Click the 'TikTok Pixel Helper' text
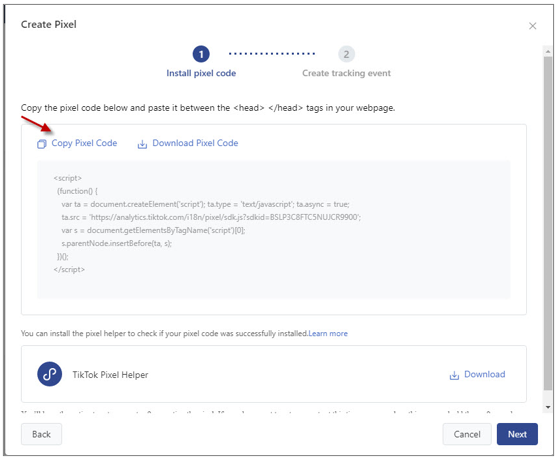This screenshot has height=461, width=558. point(110,375)
